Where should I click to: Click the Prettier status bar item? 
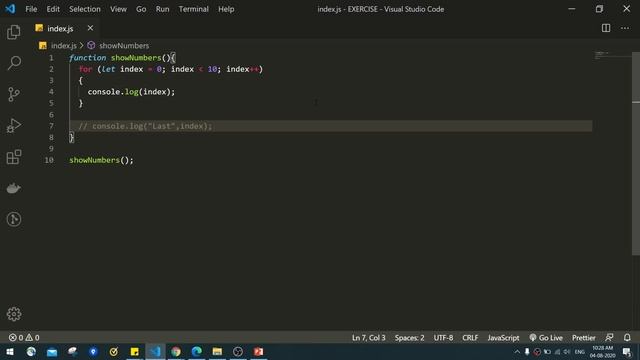pos(584,338)
